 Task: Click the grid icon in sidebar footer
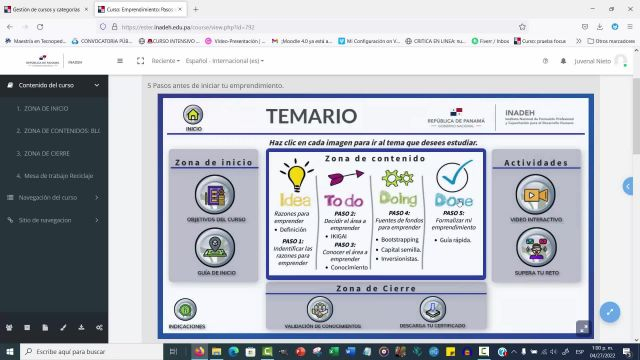pos(27,327)
